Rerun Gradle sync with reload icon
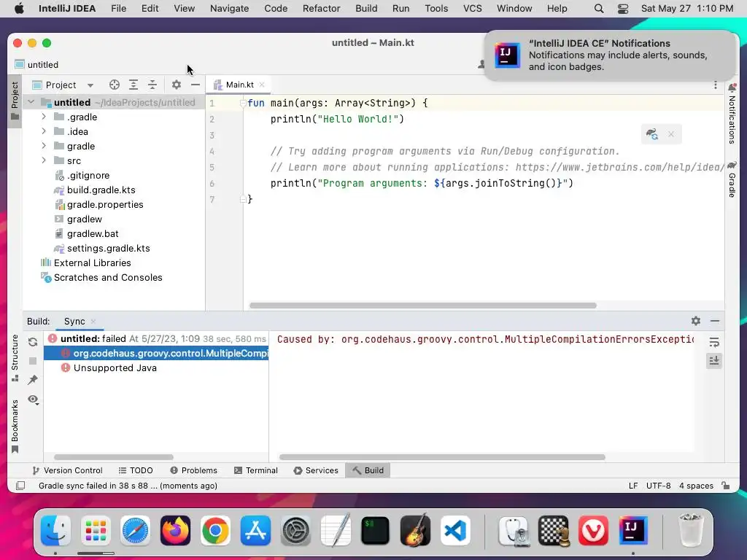The width and height of the screenshot is (747, 560). [x=33, y=342]
